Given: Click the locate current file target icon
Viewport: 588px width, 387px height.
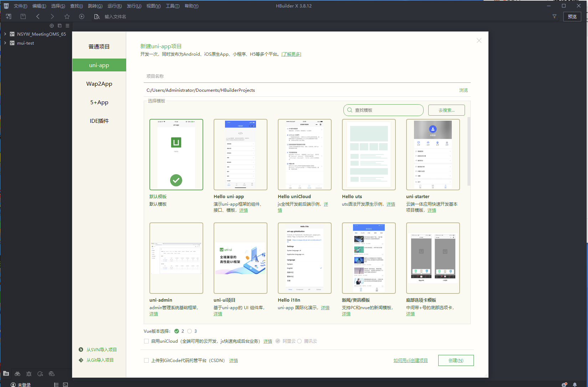Looking at the screenshot, I should tap(52, 26).
